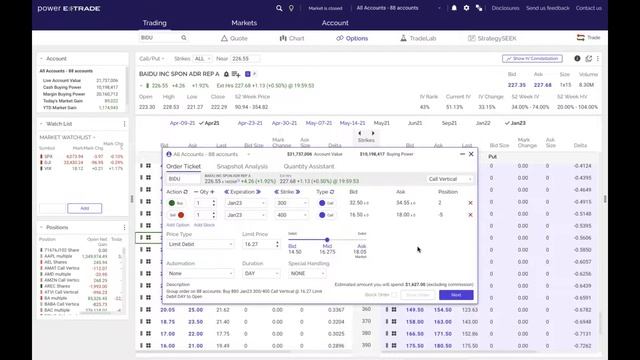
Task: Open Price Type Limit Debit dropdown
Action: (x=200, y=244)
